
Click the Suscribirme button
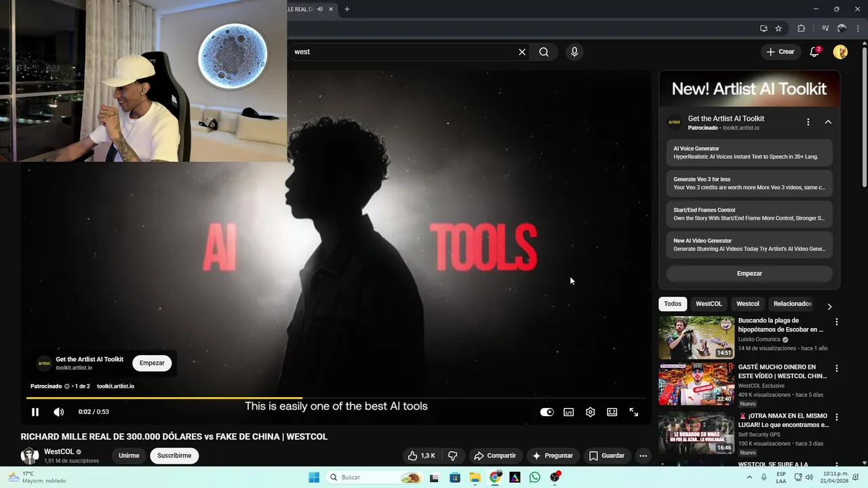[x=174, y=455]
